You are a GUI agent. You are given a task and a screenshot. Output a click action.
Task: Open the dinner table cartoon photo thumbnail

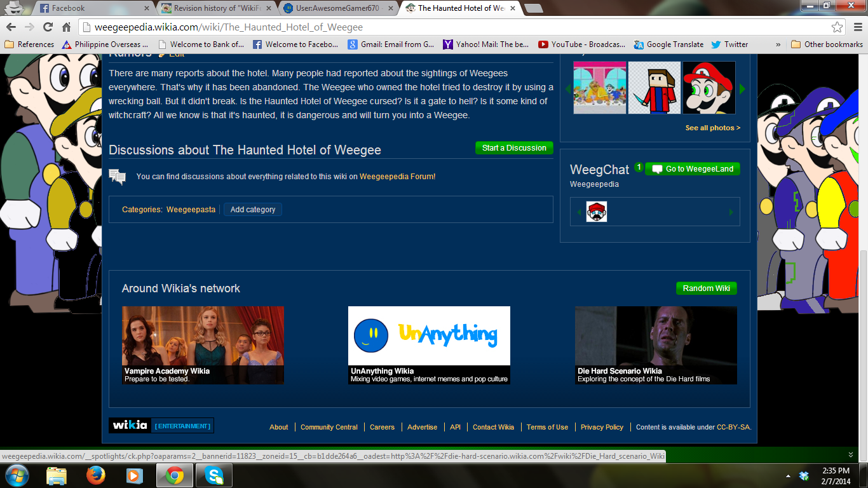[600, 88]
